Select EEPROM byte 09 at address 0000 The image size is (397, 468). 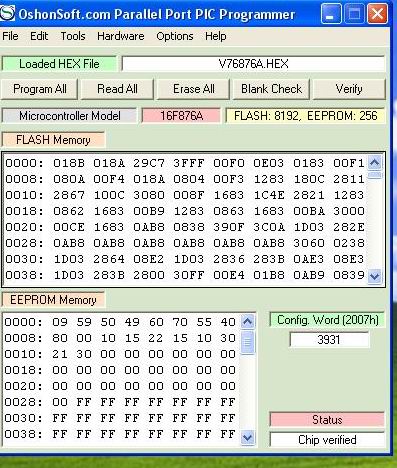point(60,322)
